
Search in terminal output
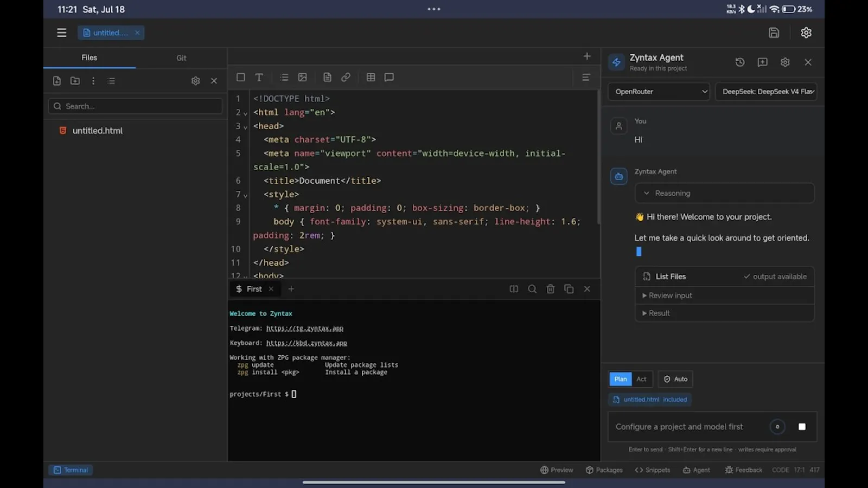click(532, 289)
